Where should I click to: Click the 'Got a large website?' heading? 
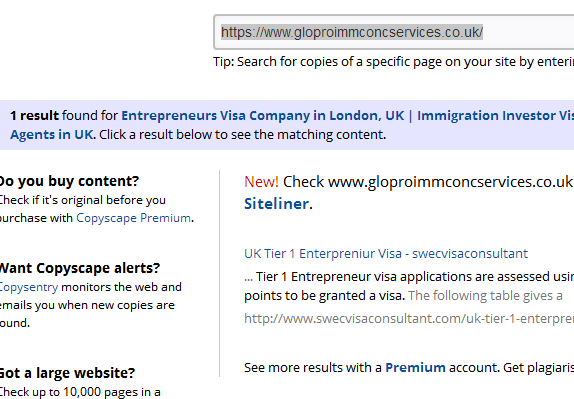tap(67, 373)
